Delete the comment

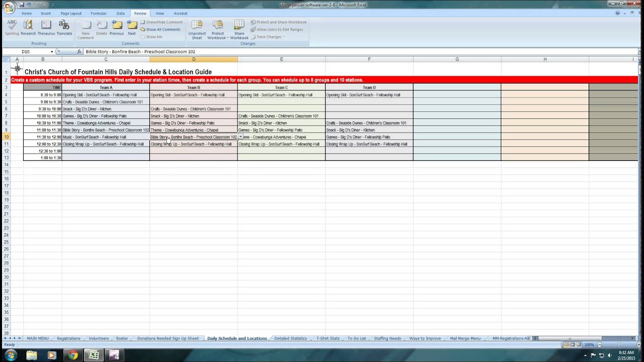click(x=102, y=28)
